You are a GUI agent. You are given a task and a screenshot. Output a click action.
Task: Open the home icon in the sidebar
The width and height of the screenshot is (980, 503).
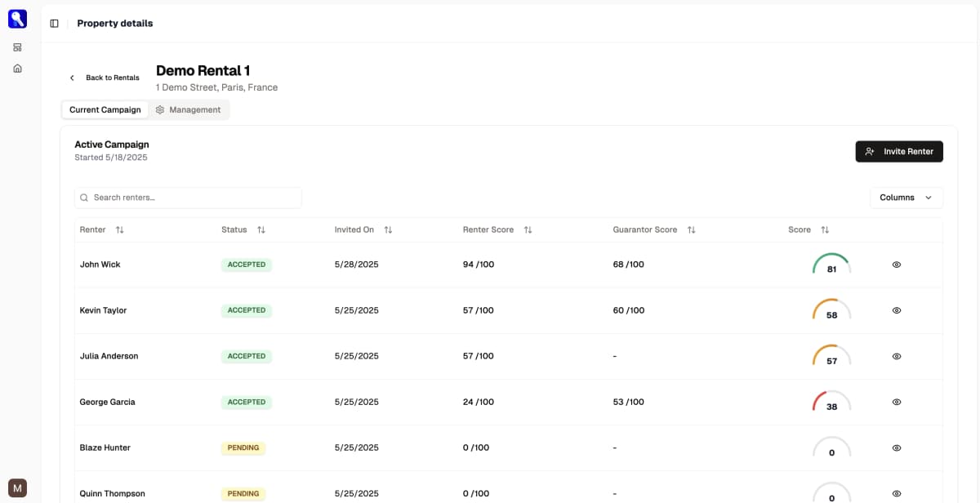(17, 69)
